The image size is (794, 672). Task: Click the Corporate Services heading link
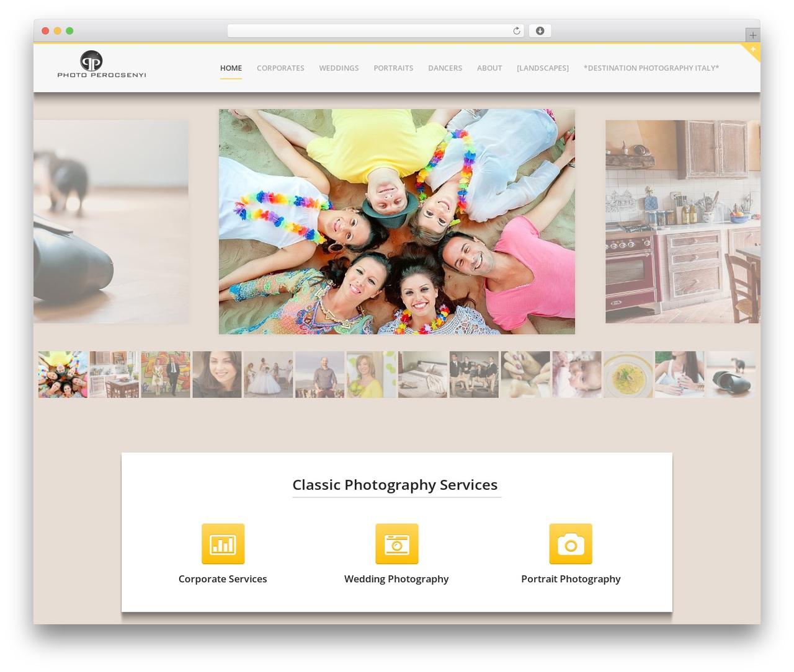point(223,579)
